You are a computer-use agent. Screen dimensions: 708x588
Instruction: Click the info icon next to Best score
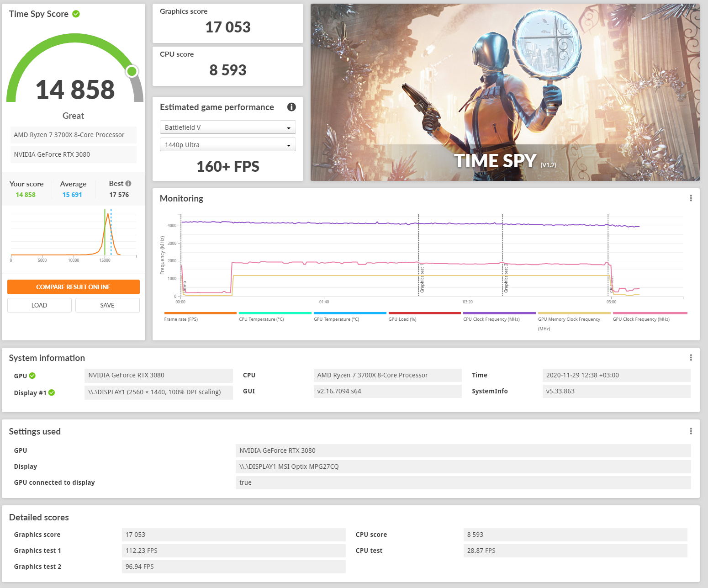tap(128, 184)
